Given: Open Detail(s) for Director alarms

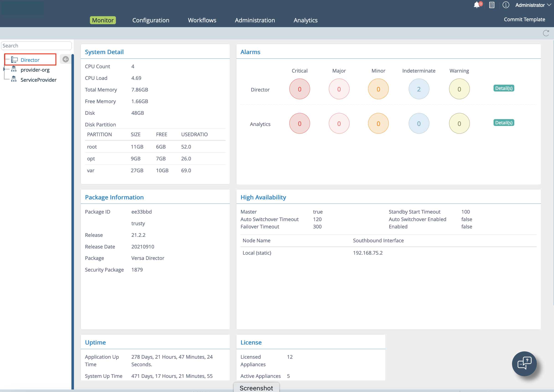Looking at the screenshot, I should 504,88.
